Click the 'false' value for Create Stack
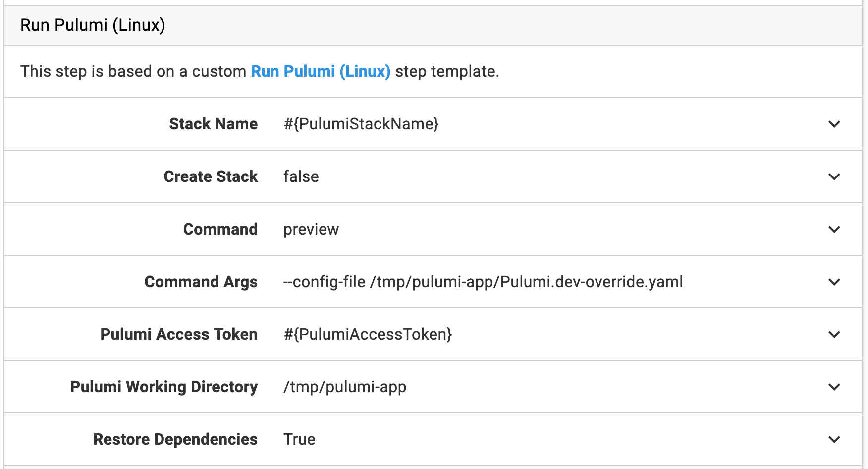 [301, 176]
